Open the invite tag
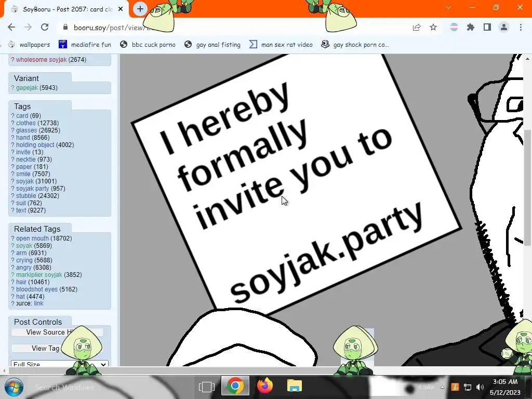Image resolution: width=532 pixels, height=399 pixels. pos(23,152)
